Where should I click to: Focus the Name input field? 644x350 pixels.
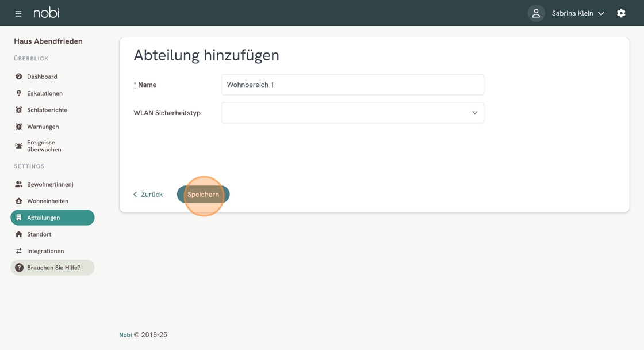[352, 85]
